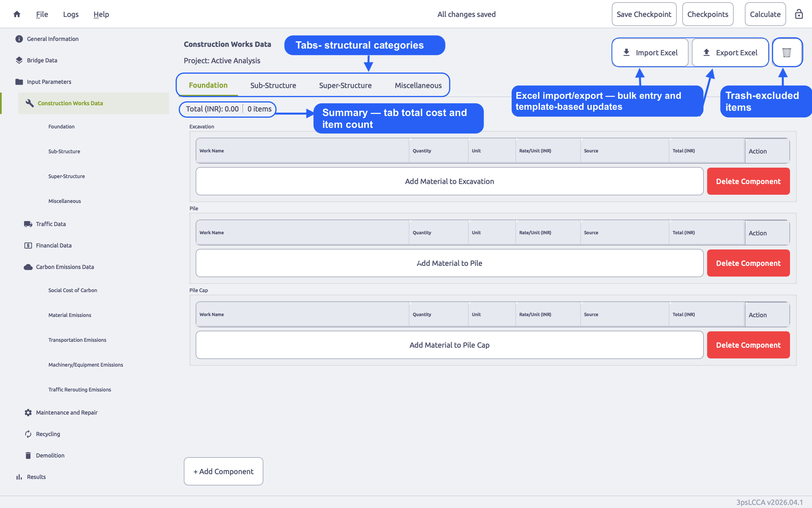Image resolution: width=812 pixels, height=508 pixels.
Task: Open trash-excluded items bin icon
Action: [x=787, y=52]
